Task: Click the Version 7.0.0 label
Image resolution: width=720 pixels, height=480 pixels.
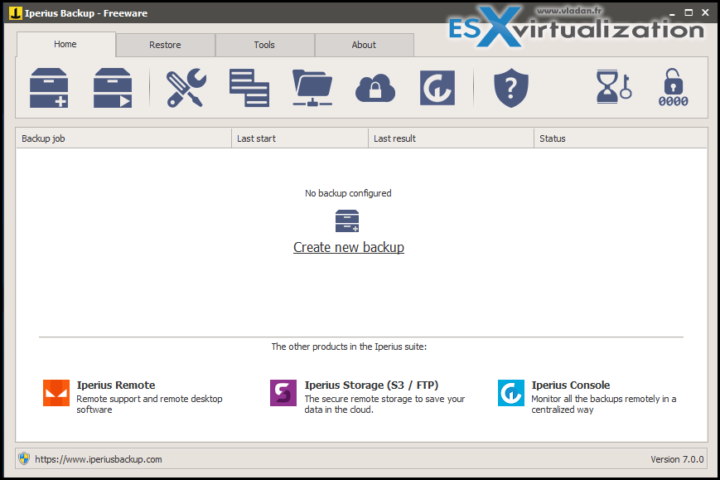Action: [677, 459]
